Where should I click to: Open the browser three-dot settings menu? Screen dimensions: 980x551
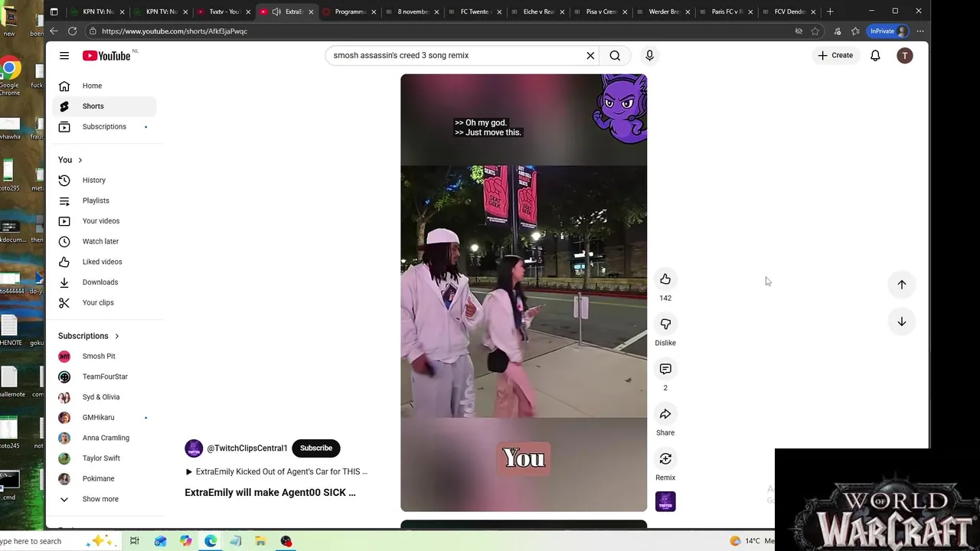coord(920,31)
